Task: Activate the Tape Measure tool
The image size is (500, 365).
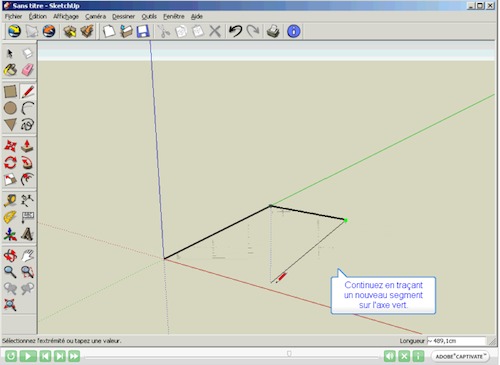Action: click(x=10, y=200)
